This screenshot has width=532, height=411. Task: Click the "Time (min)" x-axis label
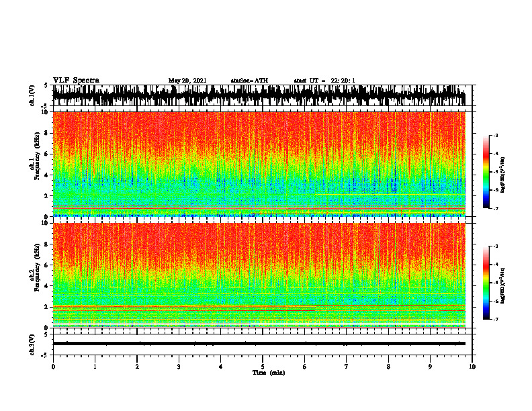coord(269,373)
